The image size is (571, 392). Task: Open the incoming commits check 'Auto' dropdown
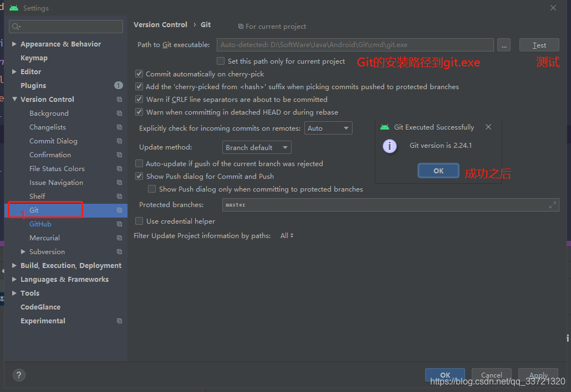tap(328, 128)
